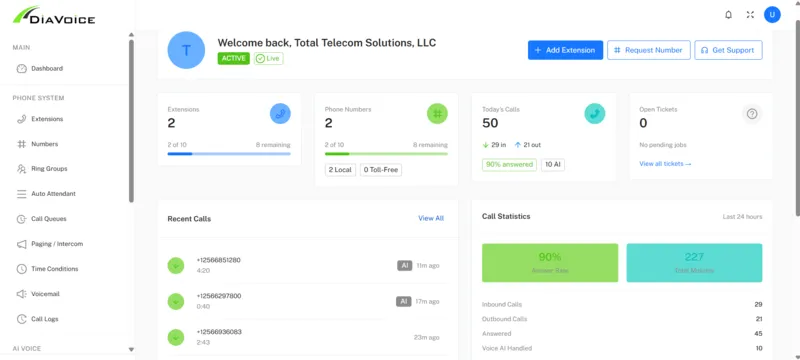Click the sidebar scroll up arrow

(x=131, y=35)
